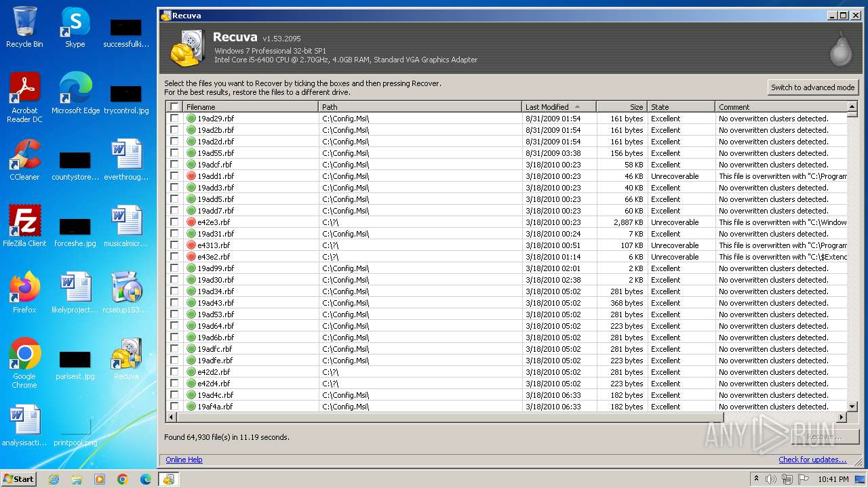Tick the checkbox for 19ad29.rbf

coord(174,118)
